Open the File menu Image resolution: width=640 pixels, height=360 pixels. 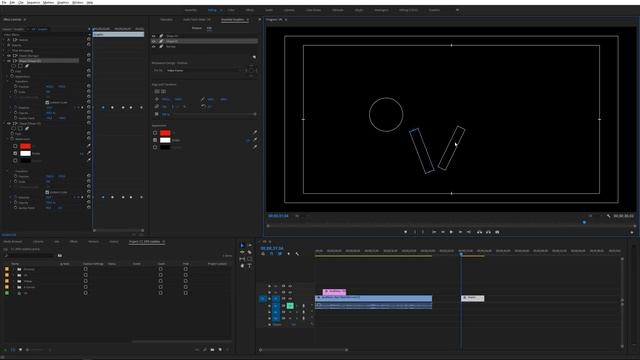click(4, 2)
